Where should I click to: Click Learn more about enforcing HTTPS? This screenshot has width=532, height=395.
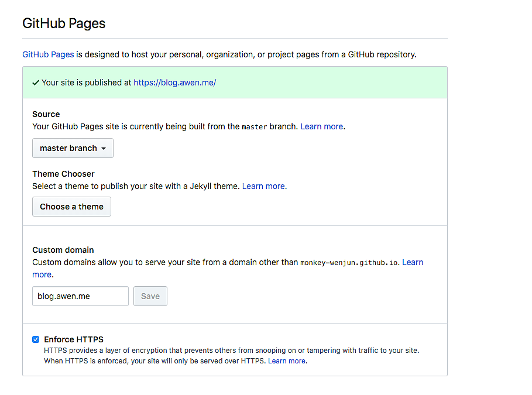pos(287,361)
